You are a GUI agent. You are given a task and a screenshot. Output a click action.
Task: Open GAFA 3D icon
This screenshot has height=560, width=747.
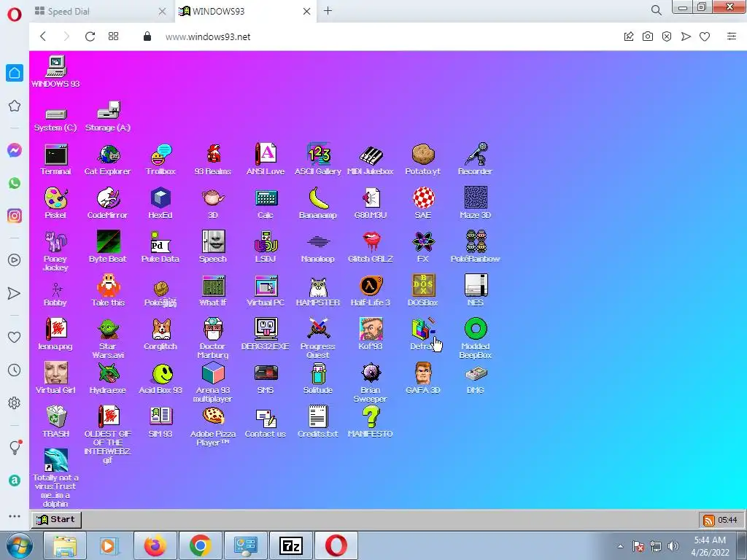(423, 379)
